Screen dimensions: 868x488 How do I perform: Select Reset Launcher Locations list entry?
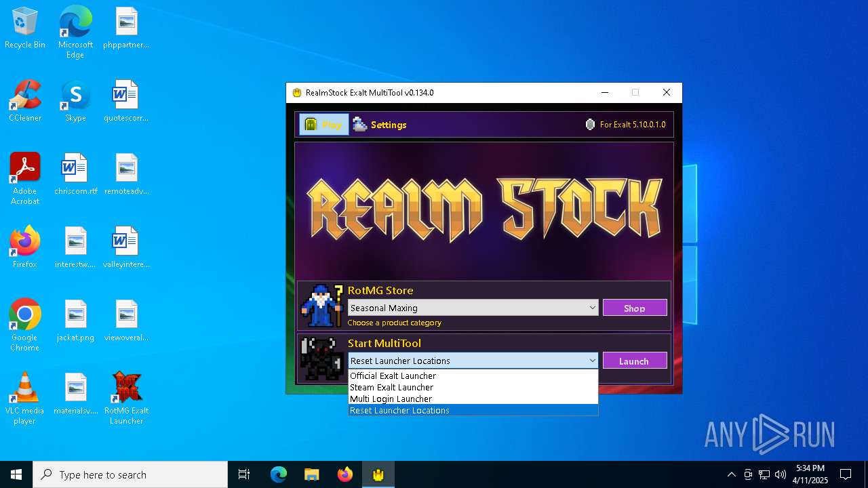tap(473, 410)
